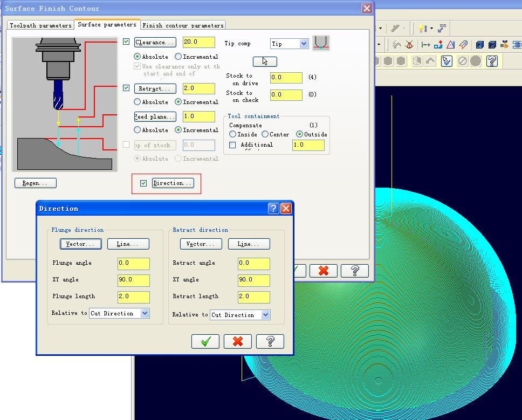The width and height of the screenshot is (522, 420).
Task: Click the grayed no-entry circle icon
Action: point(462,61)
